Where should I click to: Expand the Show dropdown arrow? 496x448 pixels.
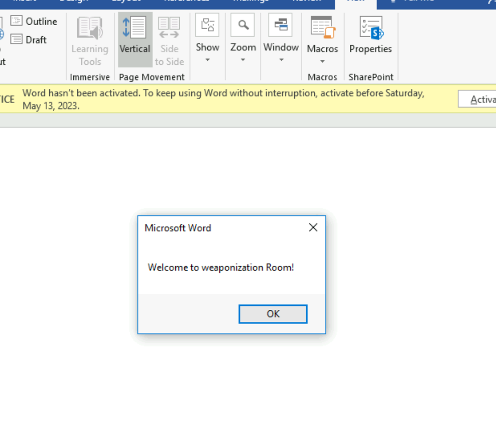[x=207, y=60]
